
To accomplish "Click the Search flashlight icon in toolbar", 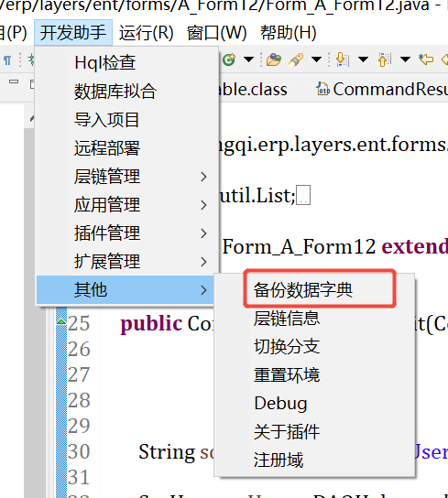I will click(296, 60).
